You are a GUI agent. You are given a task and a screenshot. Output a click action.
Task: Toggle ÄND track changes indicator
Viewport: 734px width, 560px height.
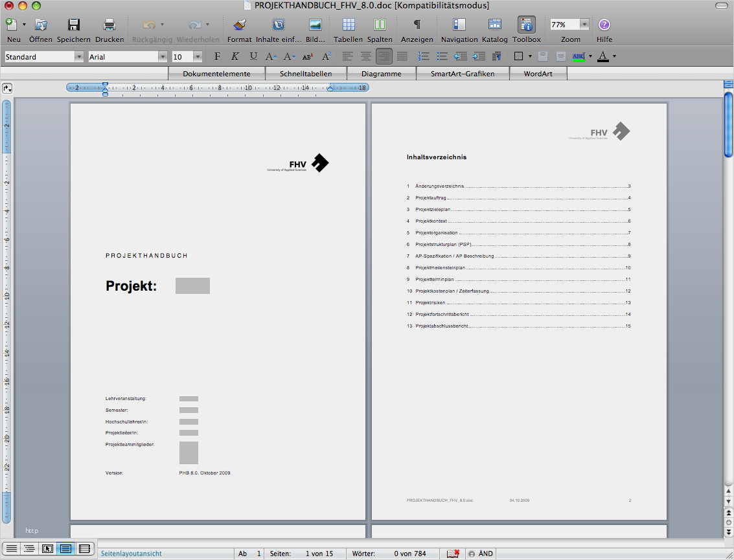pos(481,554)
